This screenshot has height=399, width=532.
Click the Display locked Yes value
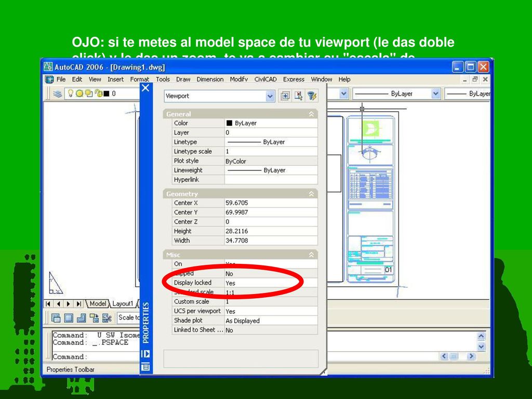[x=271, y=283]
